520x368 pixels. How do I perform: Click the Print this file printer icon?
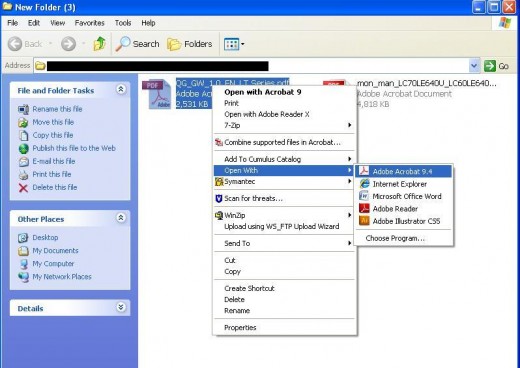click(x=23, y=174)
